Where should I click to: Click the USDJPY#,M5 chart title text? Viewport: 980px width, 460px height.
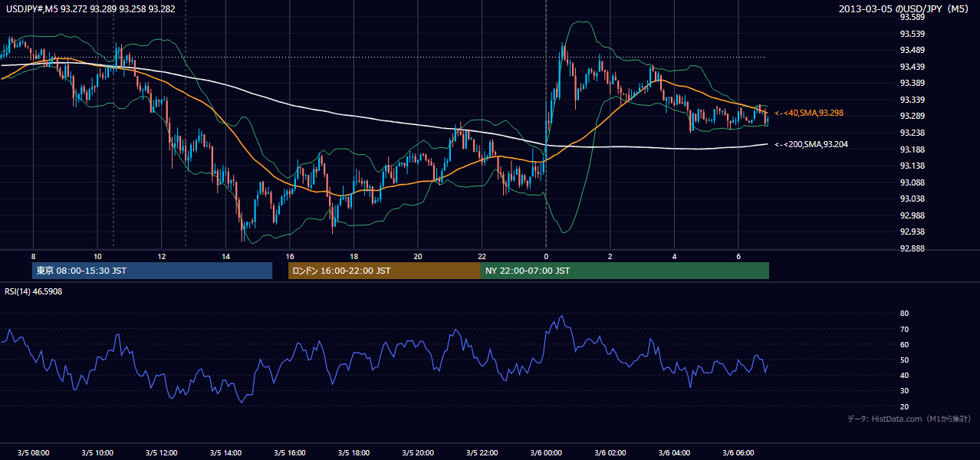(90, 9)
